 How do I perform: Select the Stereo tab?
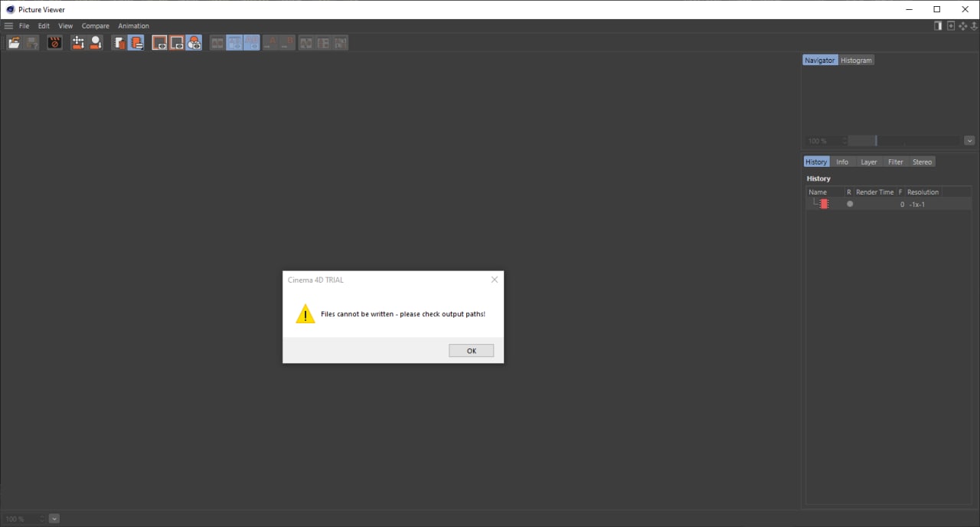[923, 162]
